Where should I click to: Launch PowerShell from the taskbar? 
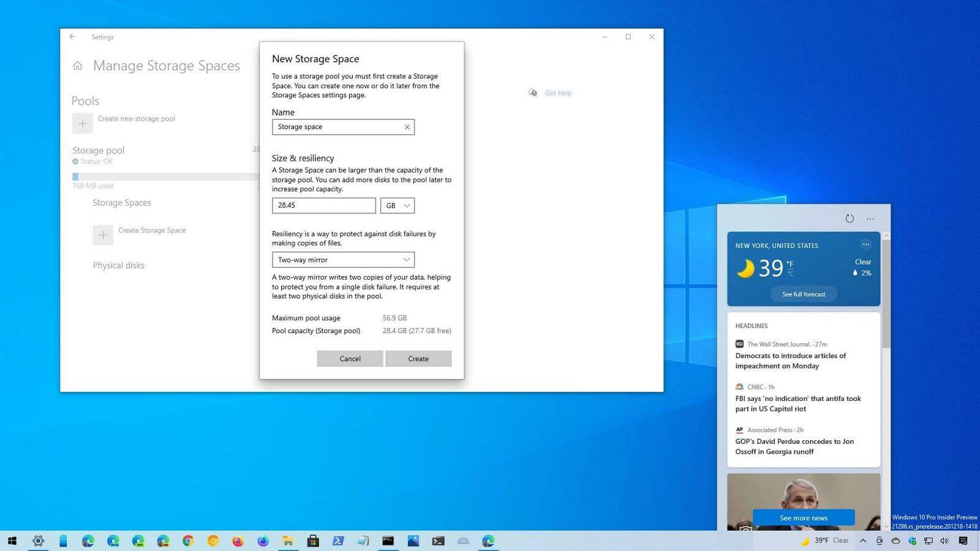(337, 541)
